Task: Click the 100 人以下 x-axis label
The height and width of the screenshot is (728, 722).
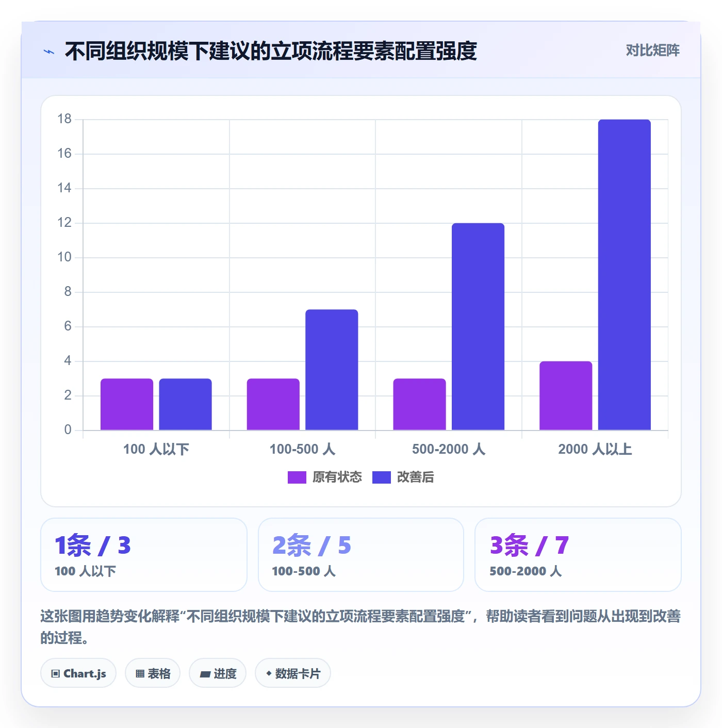Action: coord(156,449)
